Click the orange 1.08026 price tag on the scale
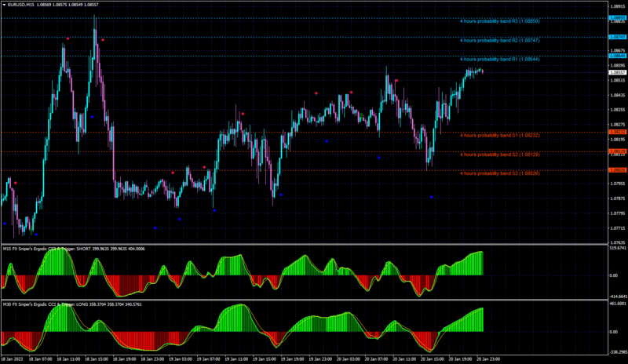 point(617,170)
